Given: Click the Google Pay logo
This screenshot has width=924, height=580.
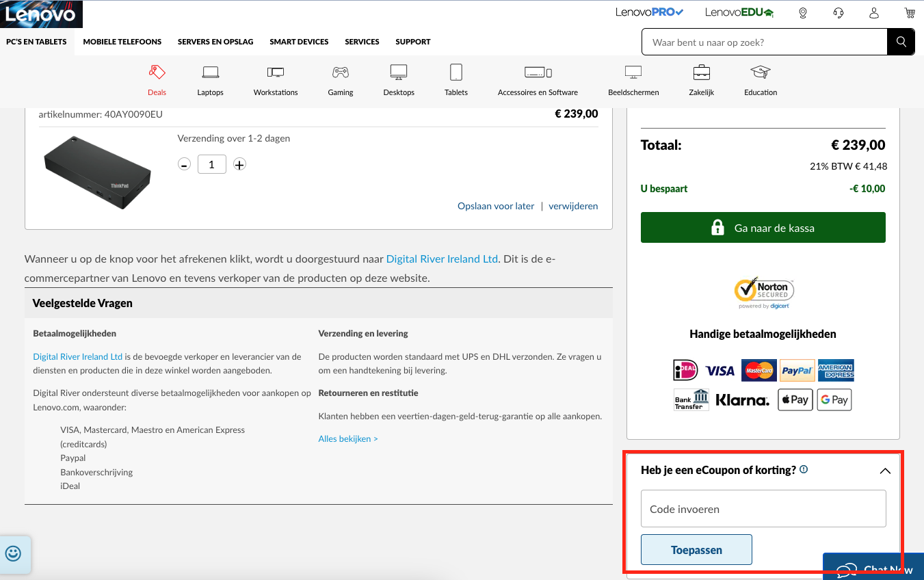Looking at the screenshot, I should pyautogui.click(x=834, y=399).
